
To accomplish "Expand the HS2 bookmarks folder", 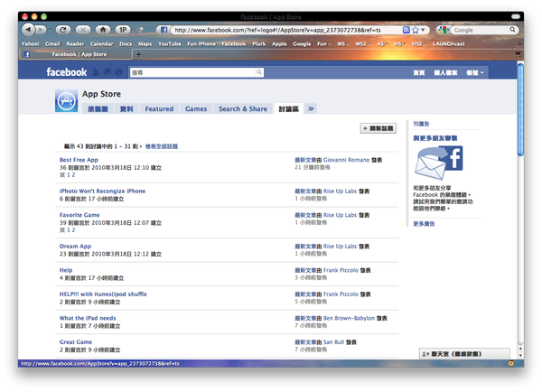I will tap(419, 44).
